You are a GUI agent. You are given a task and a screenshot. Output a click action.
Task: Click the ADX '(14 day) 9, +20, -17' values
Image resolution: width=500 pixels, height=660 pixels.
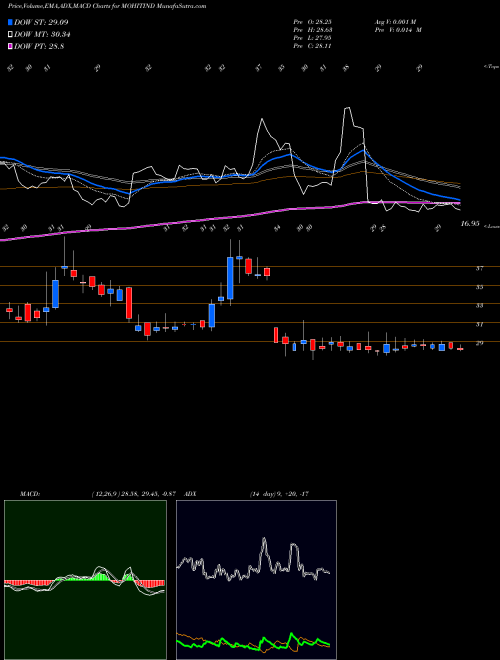point(279,494)
